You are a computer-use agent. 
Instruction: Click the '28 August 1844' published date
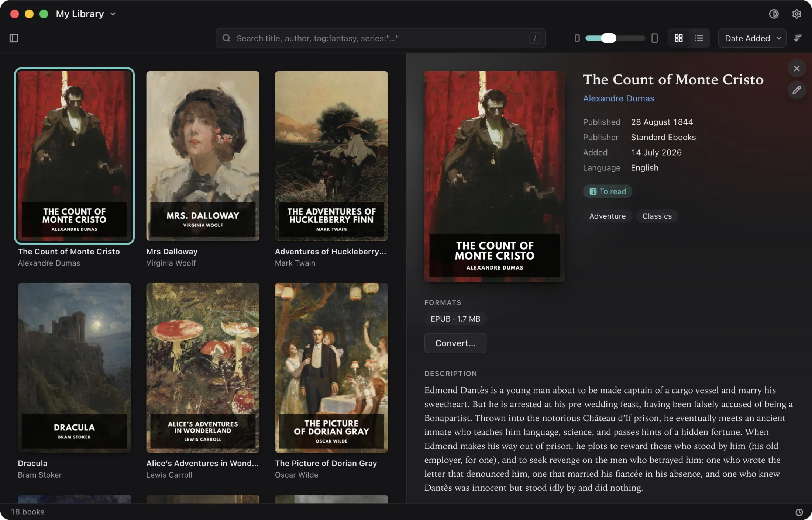pos(661,122)
